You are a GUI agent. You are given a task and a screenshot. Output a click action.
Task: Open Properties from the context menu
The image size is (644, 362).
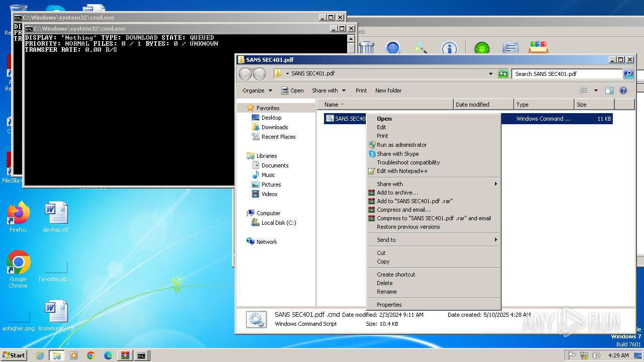tap(434, 305)
